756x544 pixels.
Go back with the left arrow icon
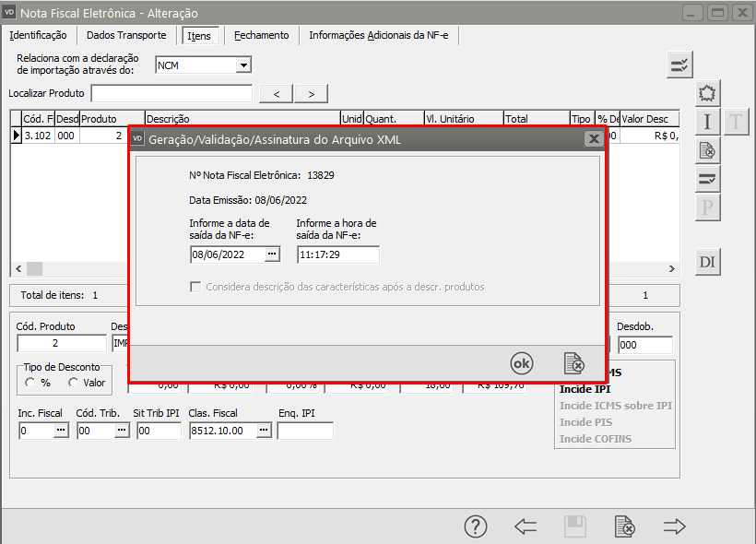(526, 526)
